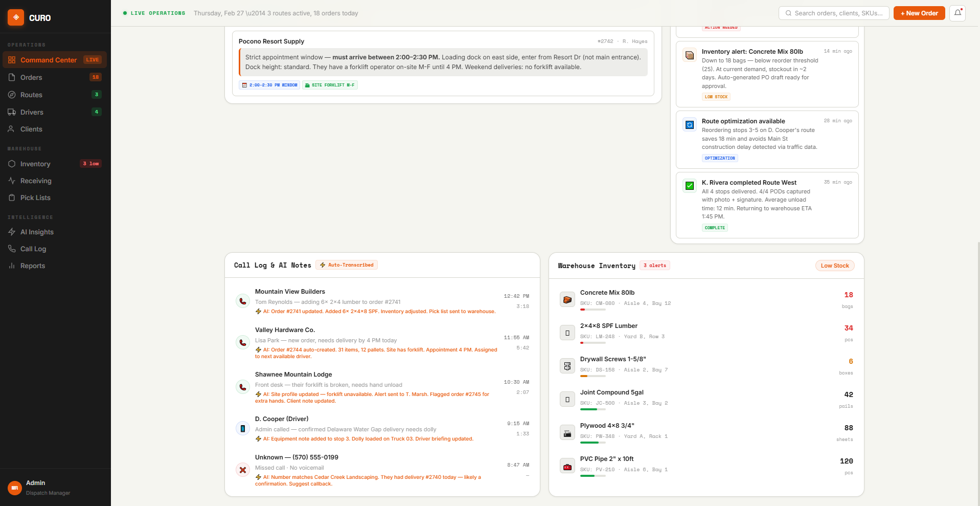Click the phone icon for Valley Hardware Co.
The width and height of the screenshot is (980, 506).
[243, 342]
